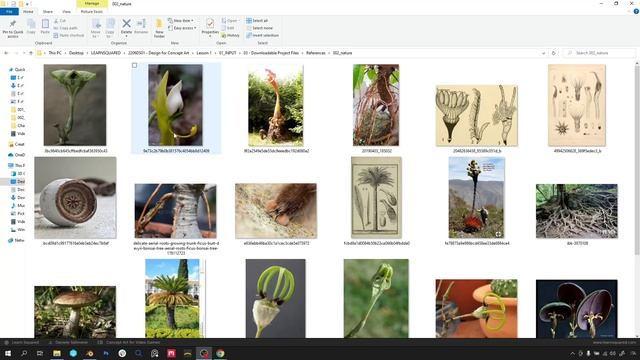Open the Windows Start menu

(8, 353)
